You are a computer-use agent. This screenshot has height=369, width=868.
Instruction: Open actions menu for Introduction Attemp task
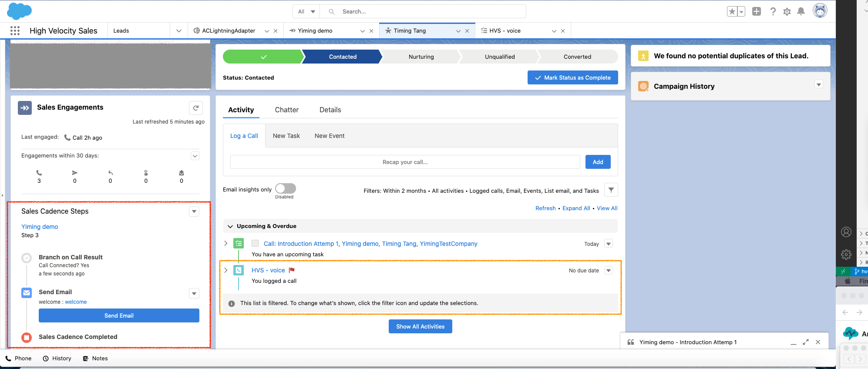point(609,244)
